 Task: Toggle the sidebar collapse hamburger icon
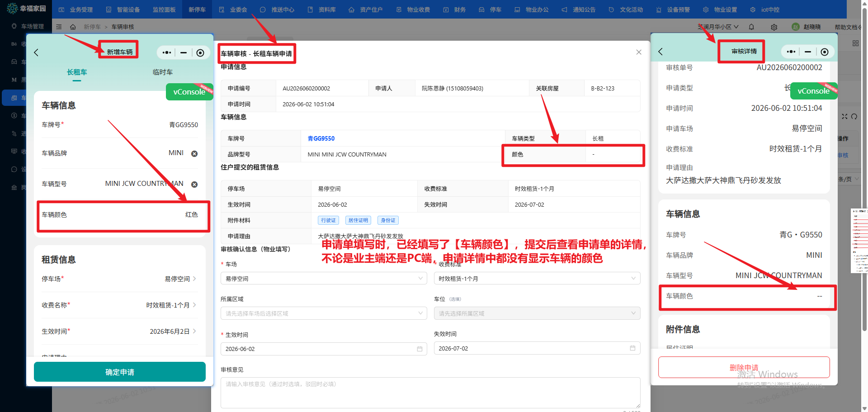(59, 27)
